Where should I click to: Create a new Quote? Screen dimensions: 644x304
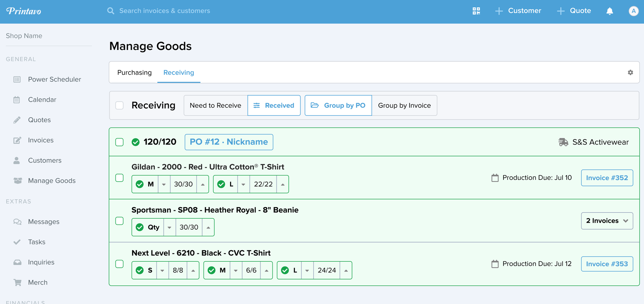pos(574,11)
